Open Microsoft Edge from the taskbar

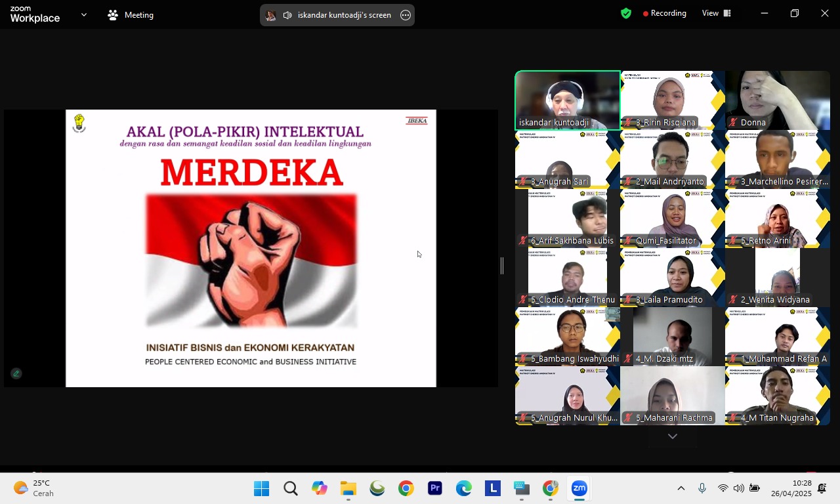click(463, 489)
